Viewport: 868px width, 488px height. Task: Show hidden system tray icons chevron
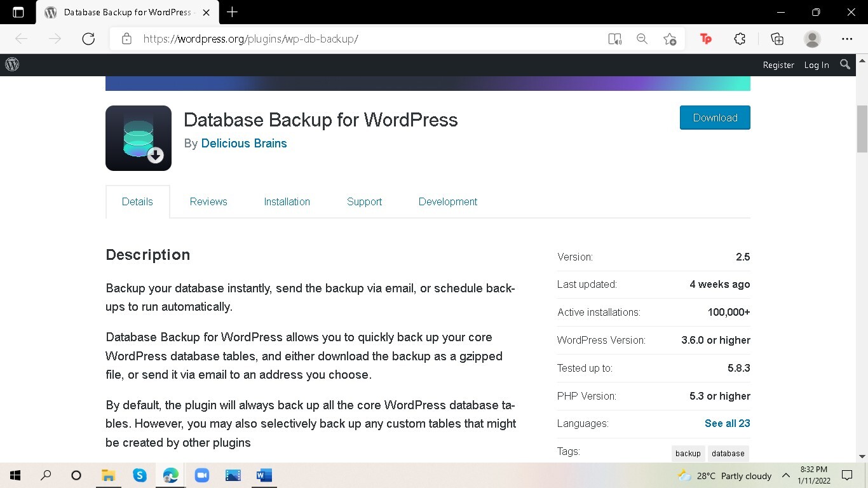786,475
